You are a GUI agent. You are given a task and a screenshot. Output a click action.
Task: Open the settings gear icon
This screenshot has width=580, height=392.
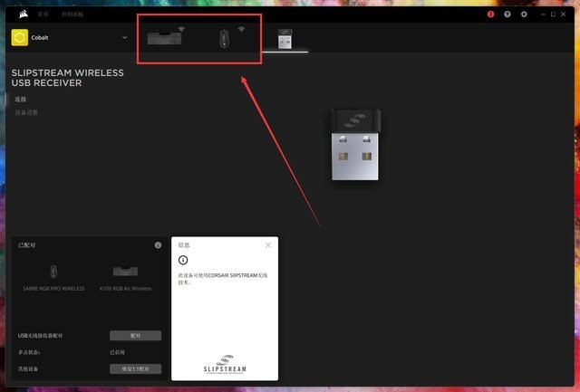pyautogui.click(x=524, y=14)
